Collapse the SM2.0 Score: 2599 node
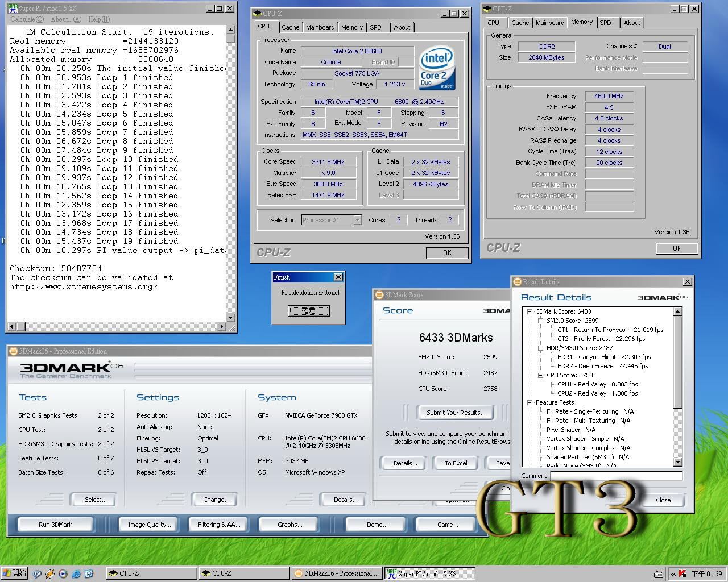This screenshot has width=728, height=582. (x=541, y=321)
